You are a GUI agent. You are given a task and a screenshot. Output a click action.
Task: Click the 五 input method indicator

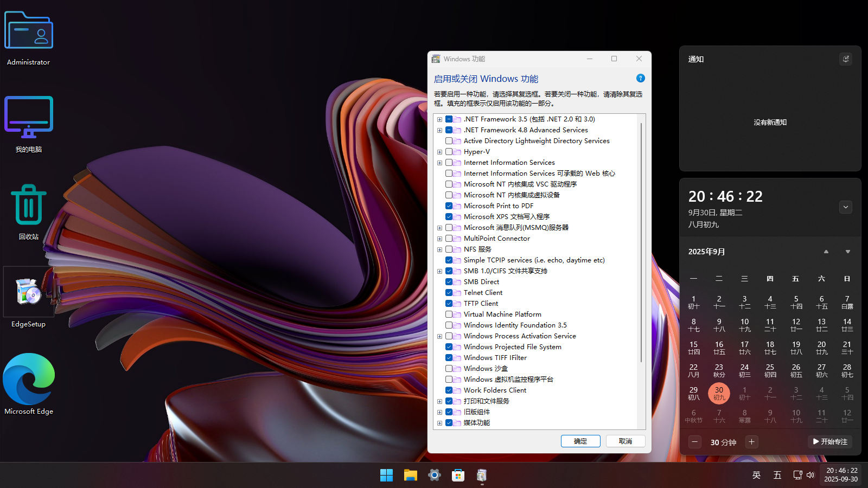pos(777,475)
